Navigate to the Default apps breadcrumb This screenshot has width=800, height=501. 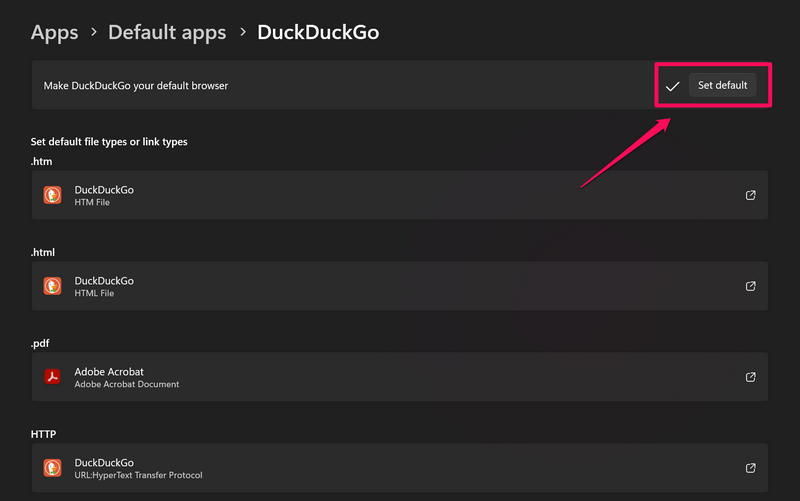point(166,32)
